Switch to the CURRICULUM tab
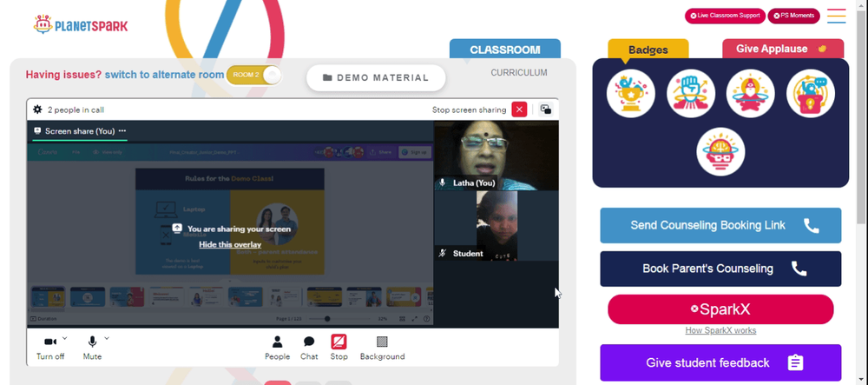868x385 pixels. (519, 73)
